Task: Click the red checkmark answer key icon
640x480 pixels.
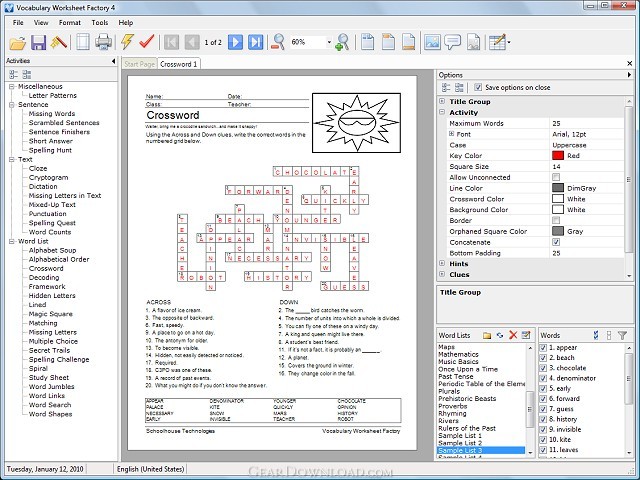Action: click(147, 42)
